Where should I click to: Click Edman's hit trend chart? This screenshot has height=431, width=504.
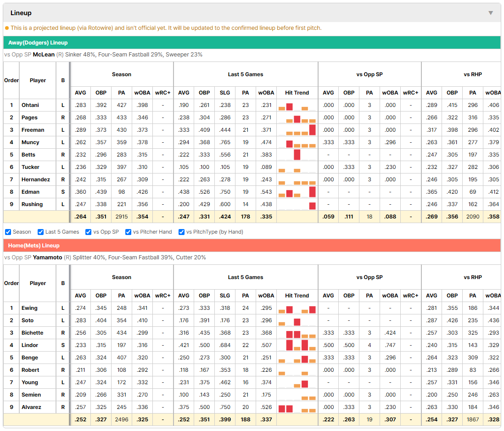[297, 192]
